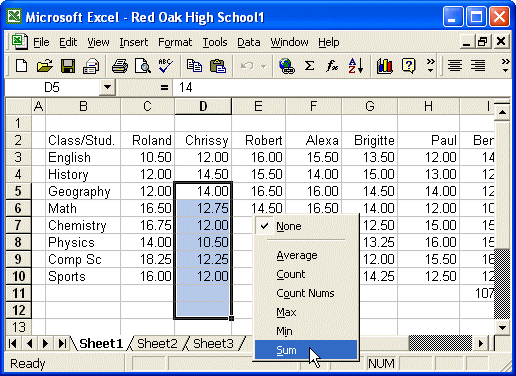Run the ABC spelling check icon
Screen dimensions: 516x376
click(165, 66)
